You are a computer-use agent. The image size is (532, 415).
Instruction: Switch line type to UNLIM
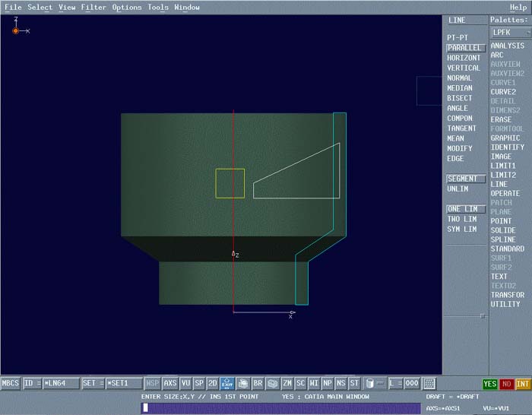[458, 188]
